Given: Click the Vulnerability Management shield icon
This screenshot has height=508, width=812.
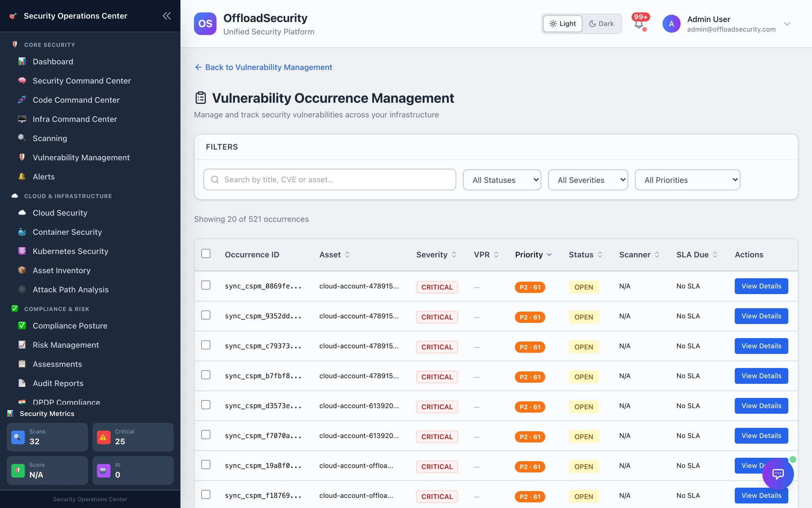Looking at the screenshot, I should (22, 157).
